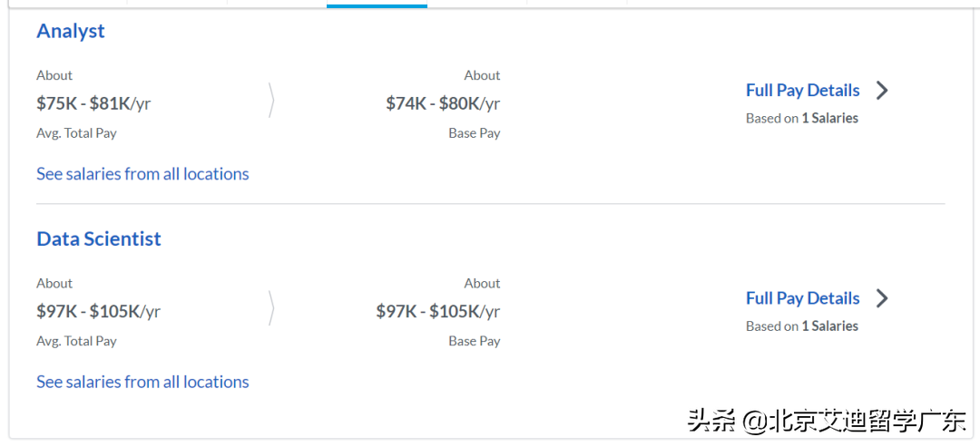
Task: Click chevron arrow beside Data Scientist Full Pay Details
Action: point(882,297)
